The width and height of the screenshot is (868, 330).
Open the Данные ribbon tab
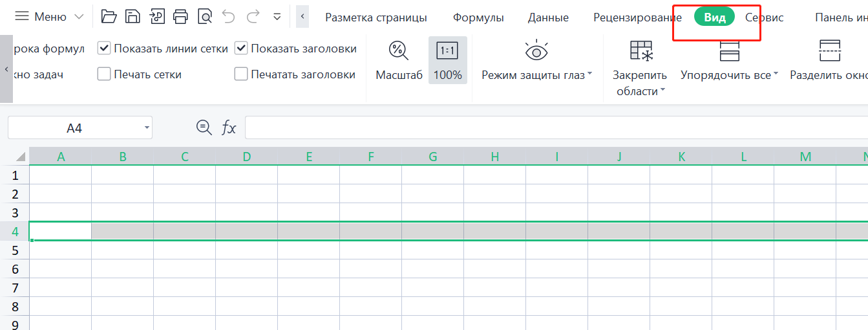pos(548,17)
